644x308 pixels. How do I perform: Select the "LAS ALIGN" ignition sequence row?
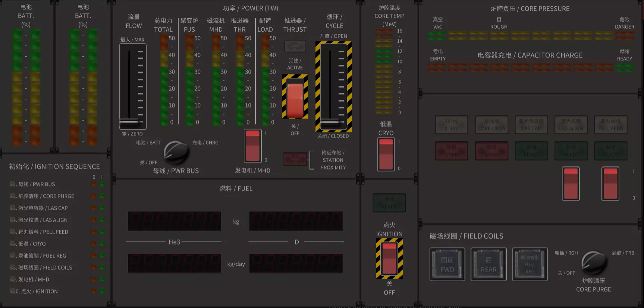tap(57, 220)
